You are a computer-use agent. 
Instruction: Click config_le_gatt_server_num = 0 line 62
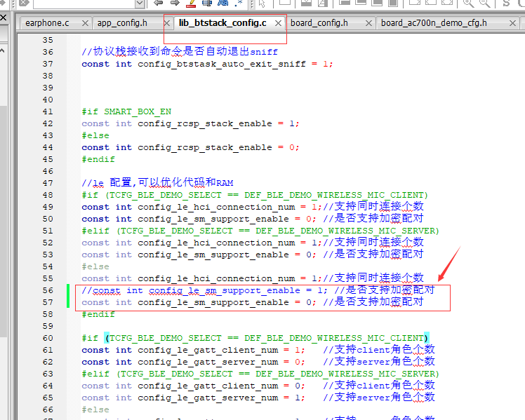[258, 362]
